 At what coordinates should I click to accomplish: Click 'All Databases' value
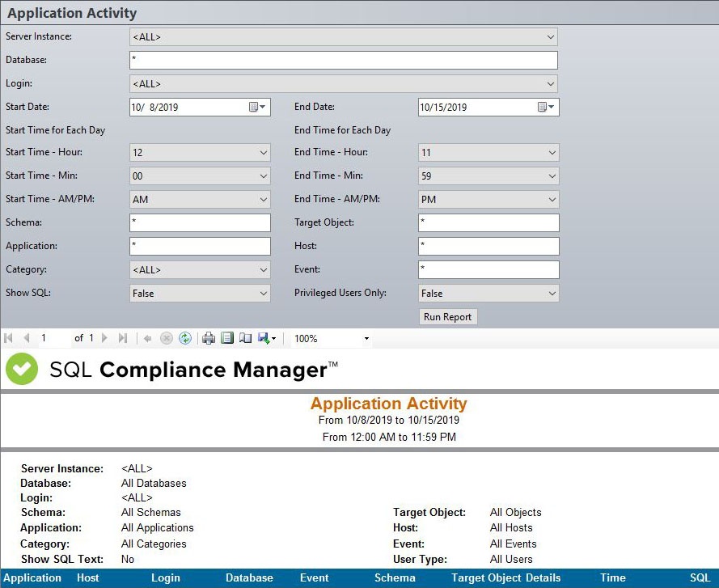click(154, 483)
